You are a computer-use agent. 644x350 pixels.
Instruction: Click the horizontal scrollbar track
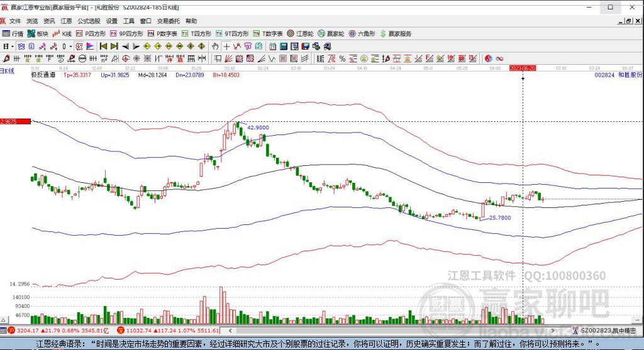[x=390, y=331]
